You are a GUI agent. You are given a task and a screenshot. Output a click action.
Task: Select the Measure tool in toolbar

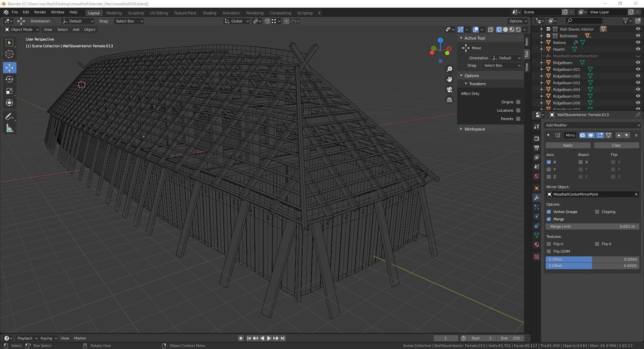(10, 128)
